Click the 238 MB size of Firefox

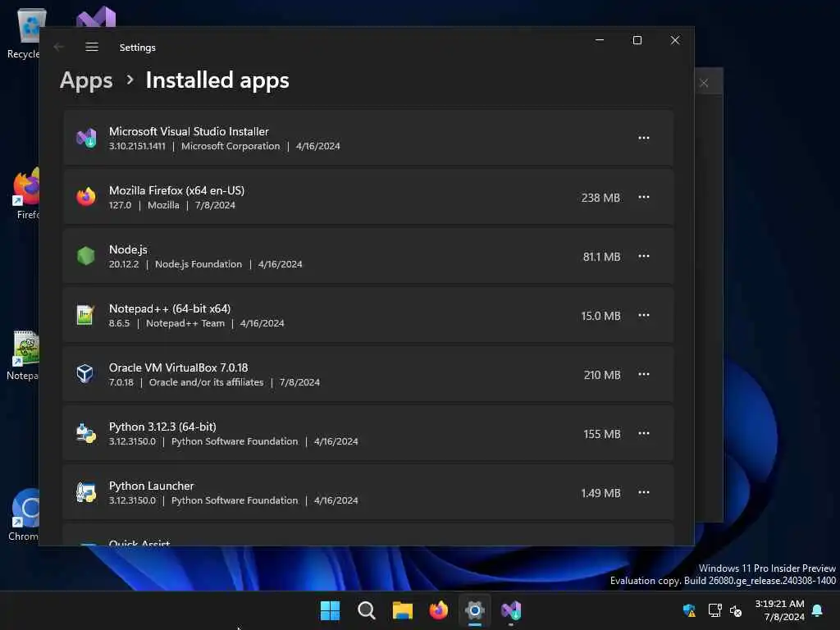point(600,198)
